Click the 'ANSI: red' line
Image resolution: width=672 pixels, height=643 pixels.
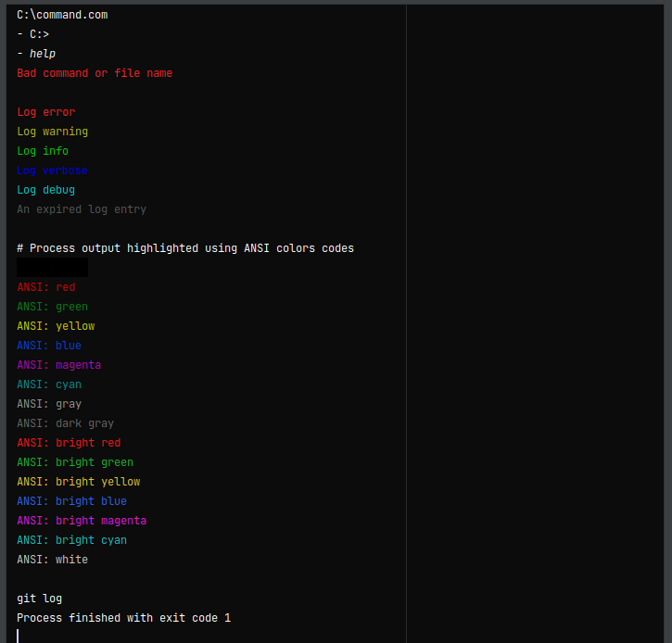pos(45,287)
